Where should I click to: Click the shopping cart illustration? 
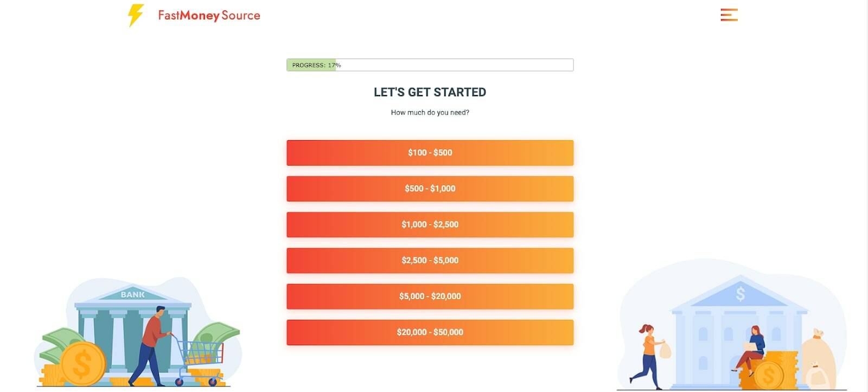[x=202, y=358]
